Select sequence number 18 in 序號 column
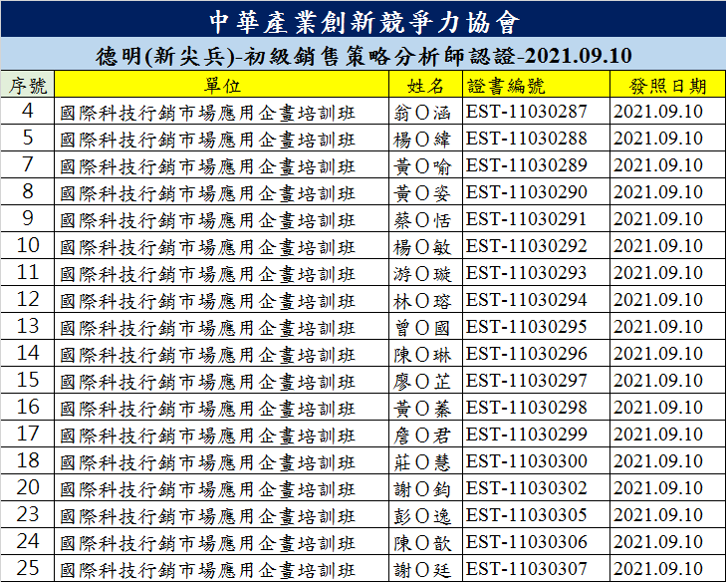This screenshot has width=728, height=583. [x=28, y=460]
